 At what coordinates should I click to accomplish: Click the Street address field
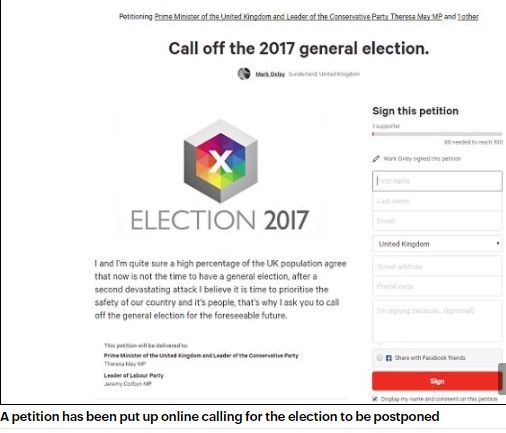(x=437, y=266)
